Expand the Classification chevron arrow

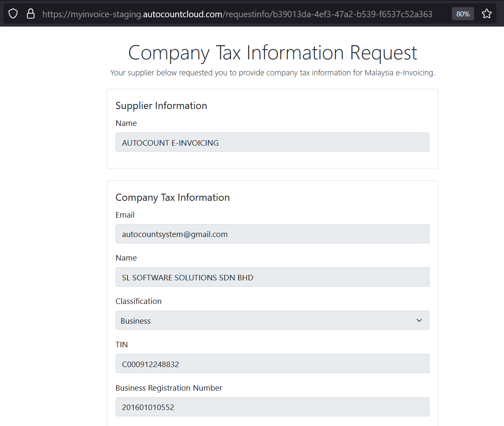419,321
